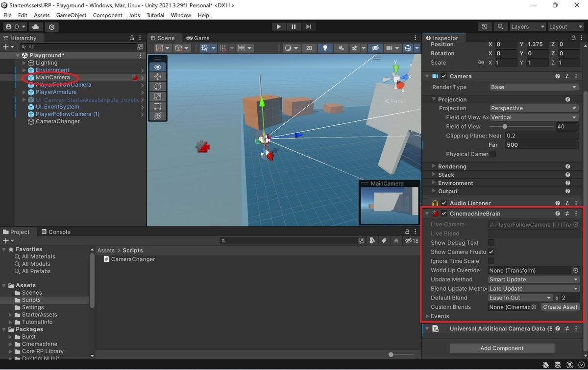Open Undo History clock icon
The height and width of the screenshot is (370, 588).
[x=485, y=27]
